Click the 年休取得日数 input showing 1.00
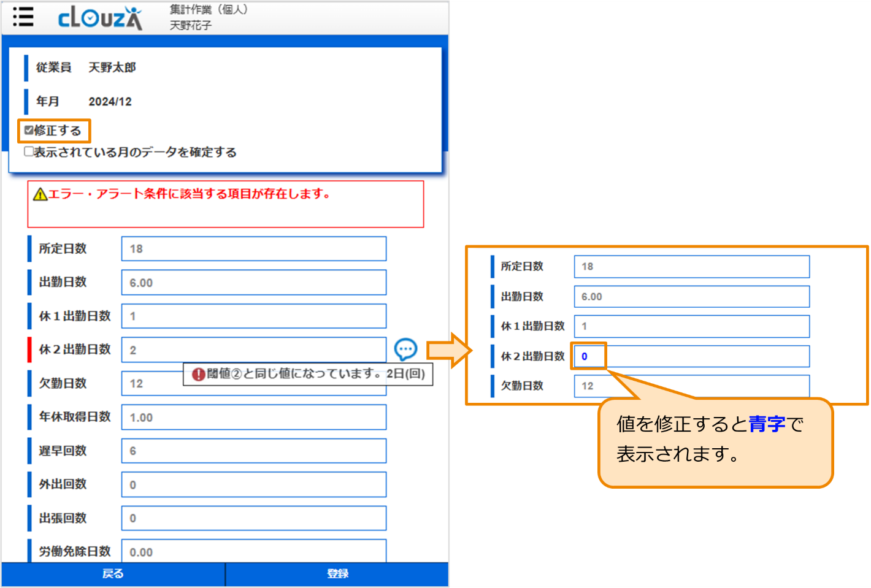The image size is (871, 588). (253, 417)
